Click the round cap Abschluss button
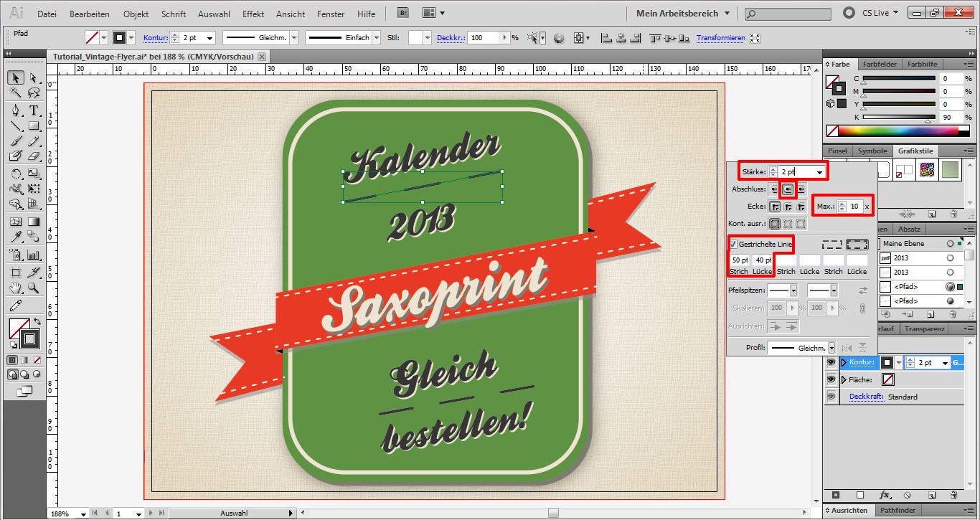Image resolution: width=980 pixels, height=520 pixels. pos(788,189)
